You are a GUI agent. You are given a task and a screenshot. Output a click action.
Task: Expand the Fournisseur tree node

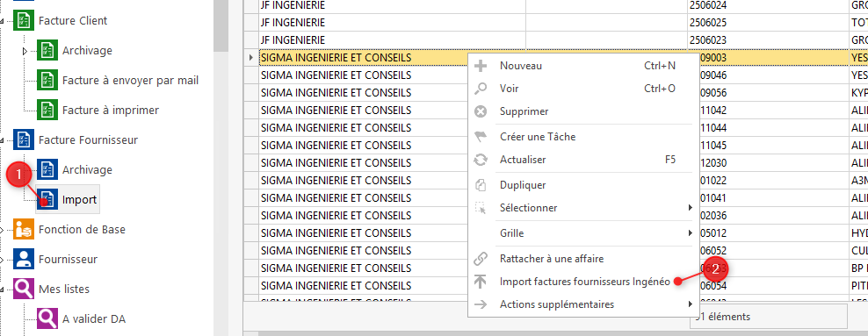pos(2,261)
